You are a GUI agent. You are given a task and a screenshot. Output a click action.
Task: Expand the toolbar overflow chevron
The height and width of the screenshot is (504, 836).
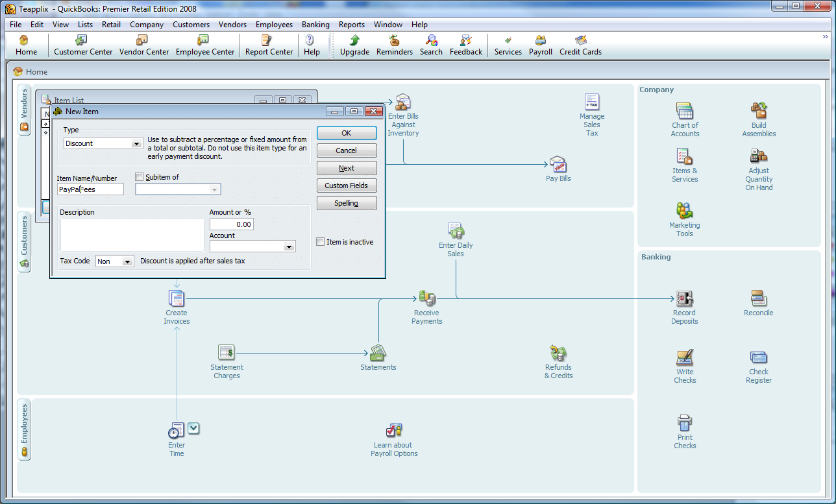[x=826, y=37]
